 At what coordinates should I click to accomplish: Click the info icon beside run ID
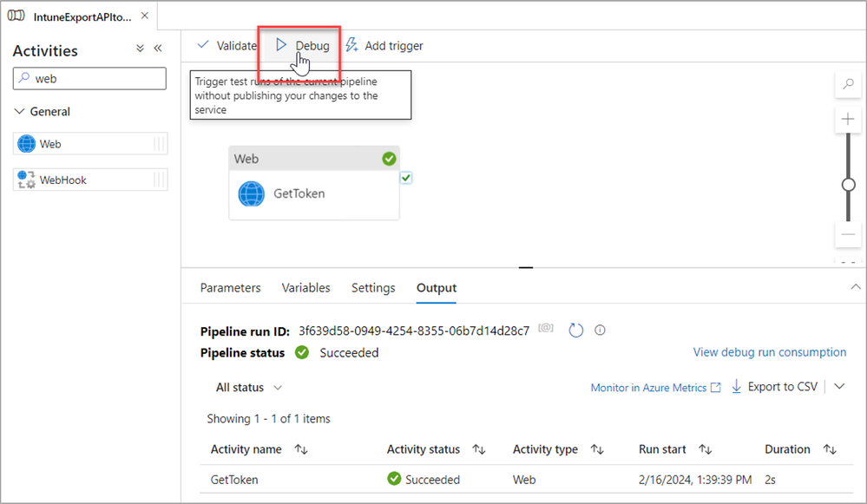point(599,330)
